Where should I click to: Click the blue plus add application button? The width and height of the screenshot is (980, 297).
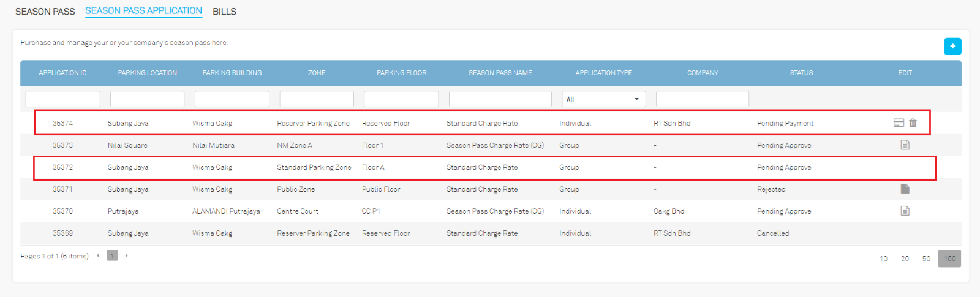tap(952, 47)
